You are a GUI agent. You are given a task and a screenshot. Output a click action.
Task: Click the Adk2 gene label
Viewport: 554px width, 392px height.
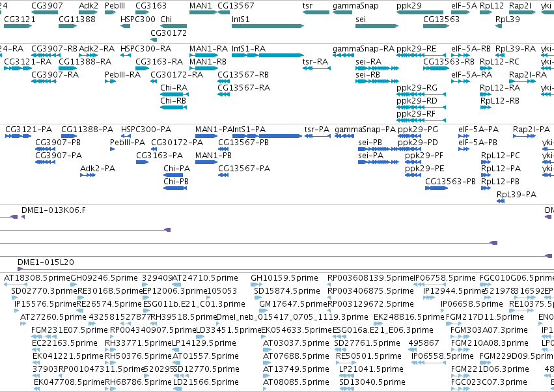pos(89,6)
